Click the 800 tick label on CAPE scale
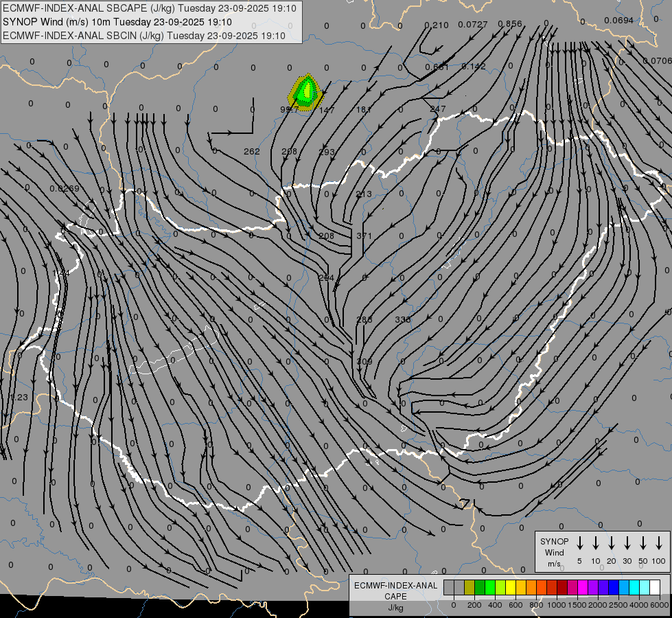672x618 pixels. click(536, 605)
